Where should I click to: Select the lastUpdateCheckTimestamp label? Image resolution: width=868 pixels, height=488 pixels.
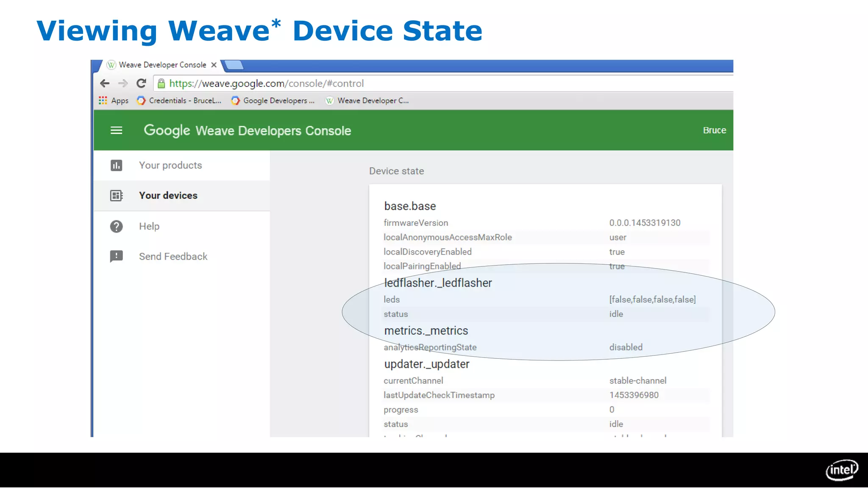(439, 395)
